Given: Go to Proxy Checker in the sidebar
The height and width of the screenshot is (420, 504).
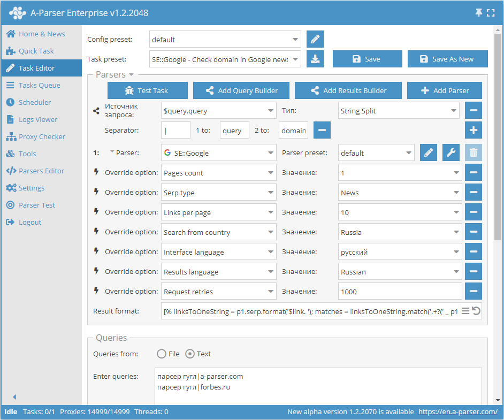Looking at the screenshot, I should pos(42,136).
